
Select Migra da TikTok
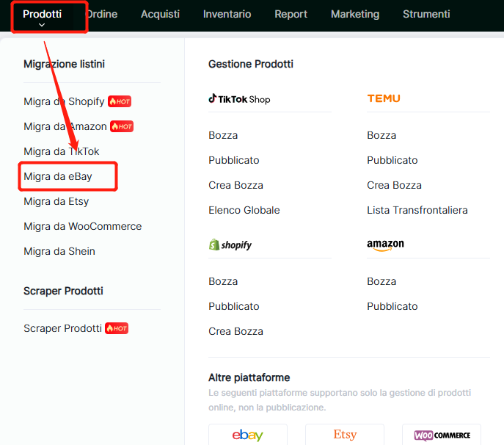pos(62,151)
